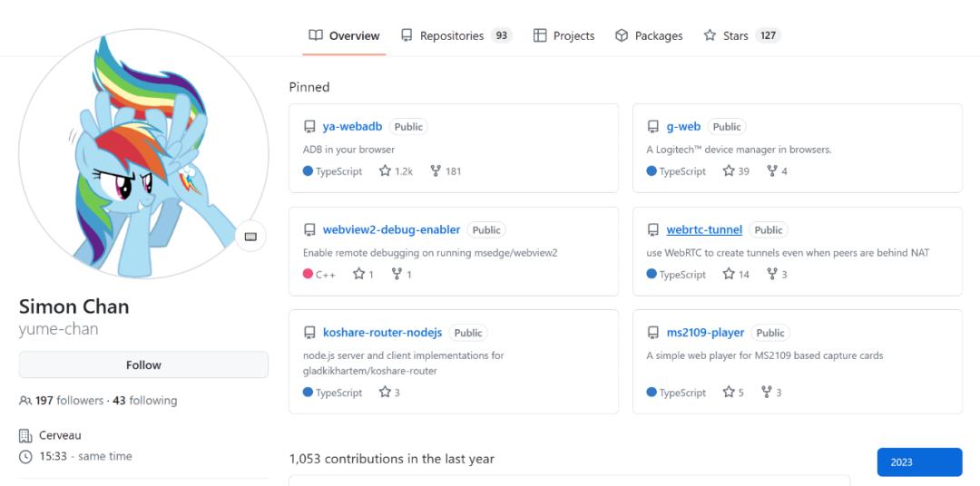The width and height of the screenshot is (980, 486).
Task: Click the fork icon on webrtc-tunnel card
Action: [772, 275]
